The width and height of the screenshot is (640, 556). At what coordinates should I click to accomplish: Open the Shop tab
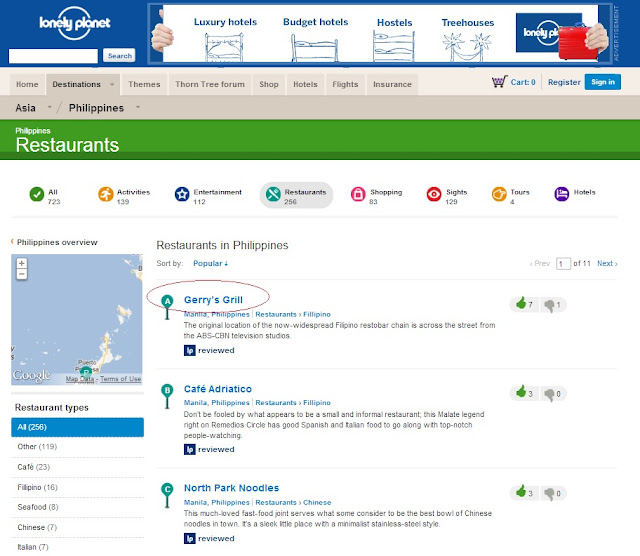point(269,85)
